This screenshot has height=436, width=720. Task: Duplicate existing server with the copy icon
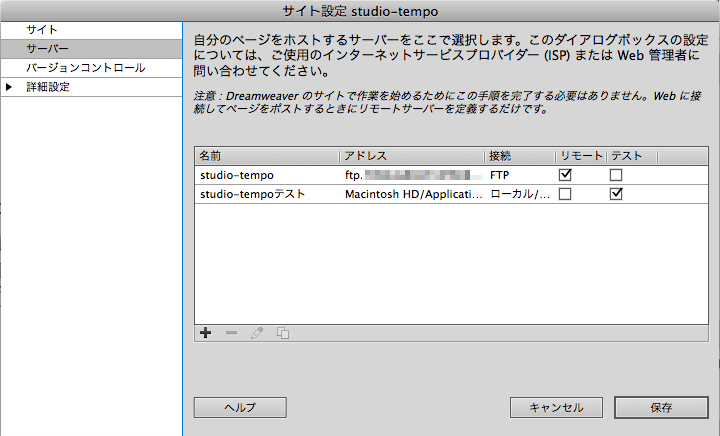[283, 333]
